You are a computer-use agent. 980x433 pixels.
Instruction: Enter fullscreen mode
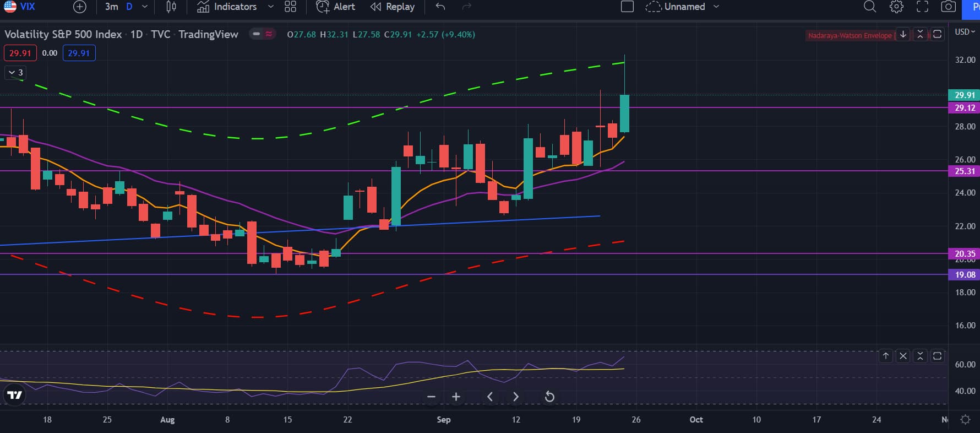coord(922,7)
